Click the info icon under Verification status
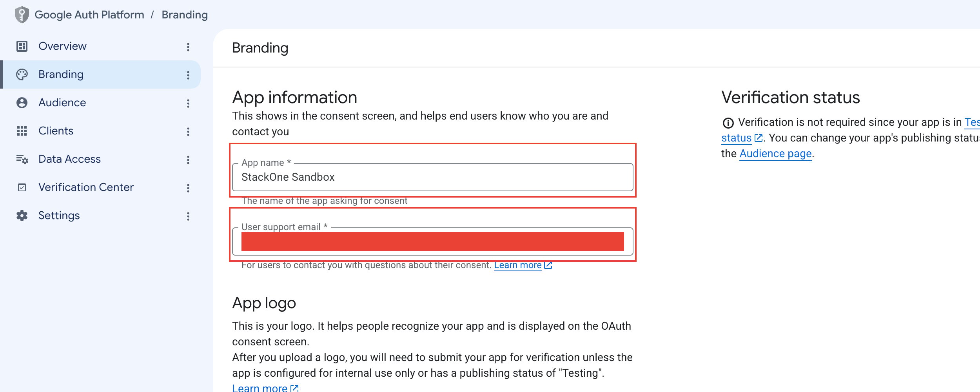Viewport: 980px width, 392px height. click(x=728, y=123)
